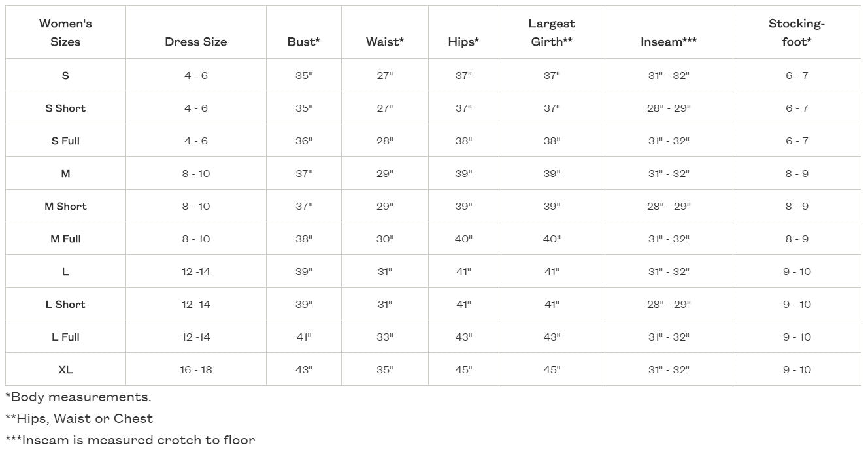Select the M Short row label
Viewport: 868px width, 449px height.
65,207
